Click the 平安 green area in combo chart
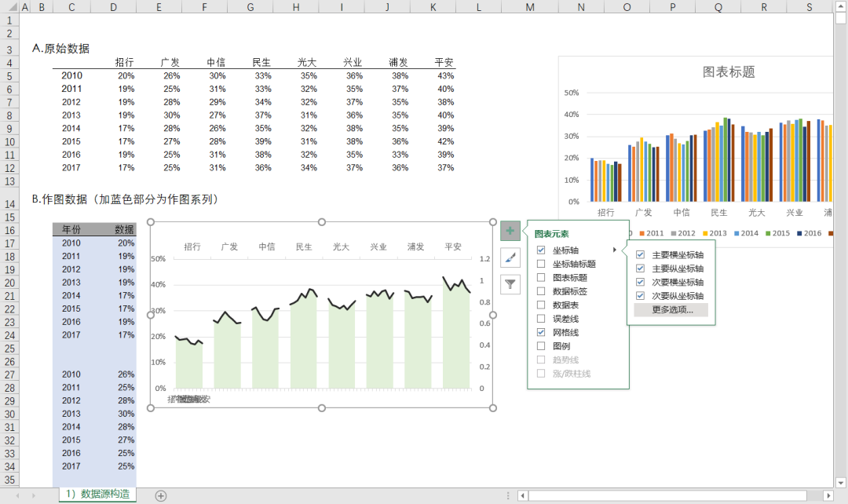The image size is (848, 504). tap(456, 341)
